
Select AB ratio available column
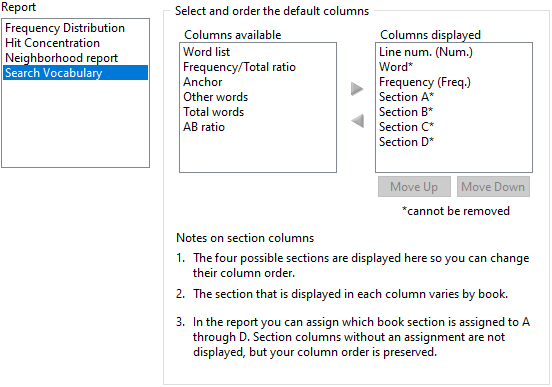(258, 127)
